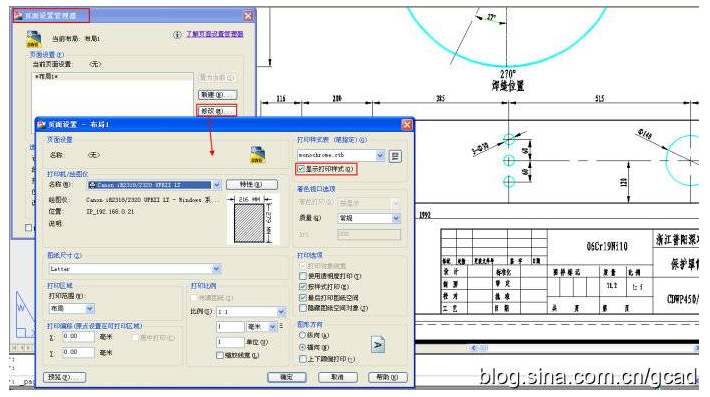Click the 特性 properties button
710x397 pixels.
[x=252, y=185]
